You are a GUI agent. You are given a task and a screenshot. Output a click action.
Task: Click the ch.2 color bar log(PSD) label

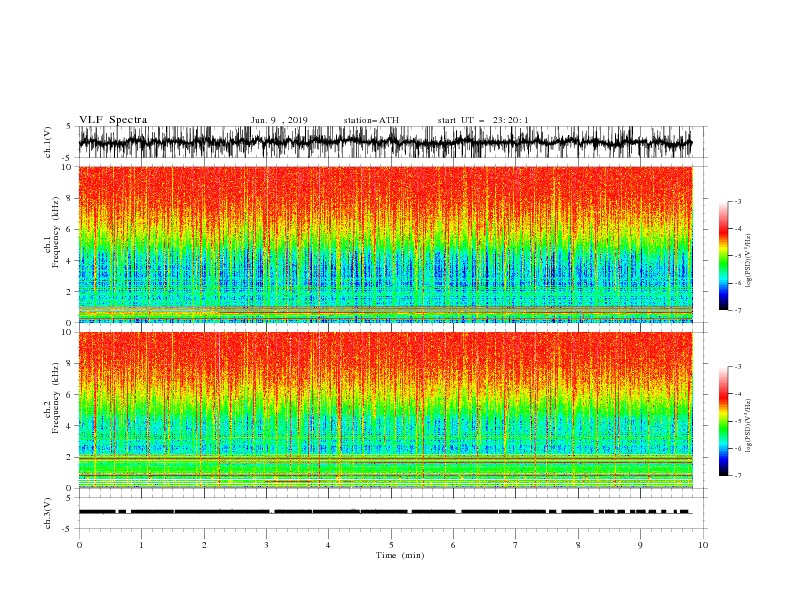[749, 425]
